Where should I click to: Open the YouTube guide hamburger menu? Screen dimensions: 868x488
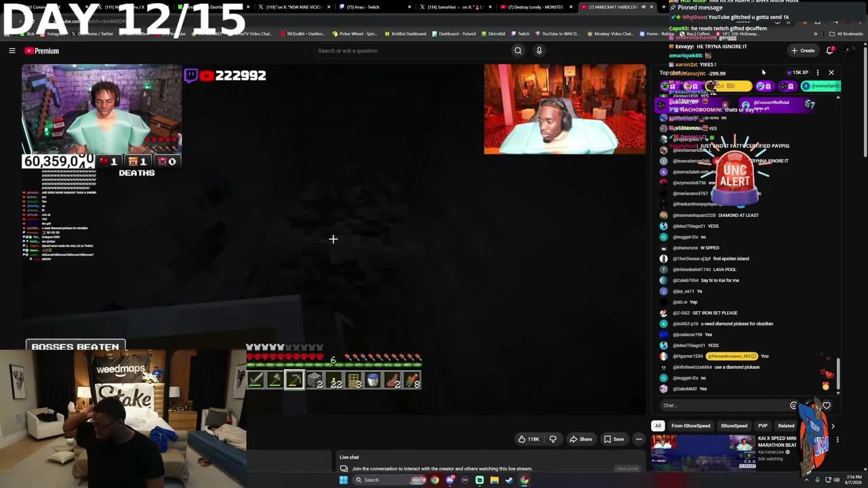[12, 51]
